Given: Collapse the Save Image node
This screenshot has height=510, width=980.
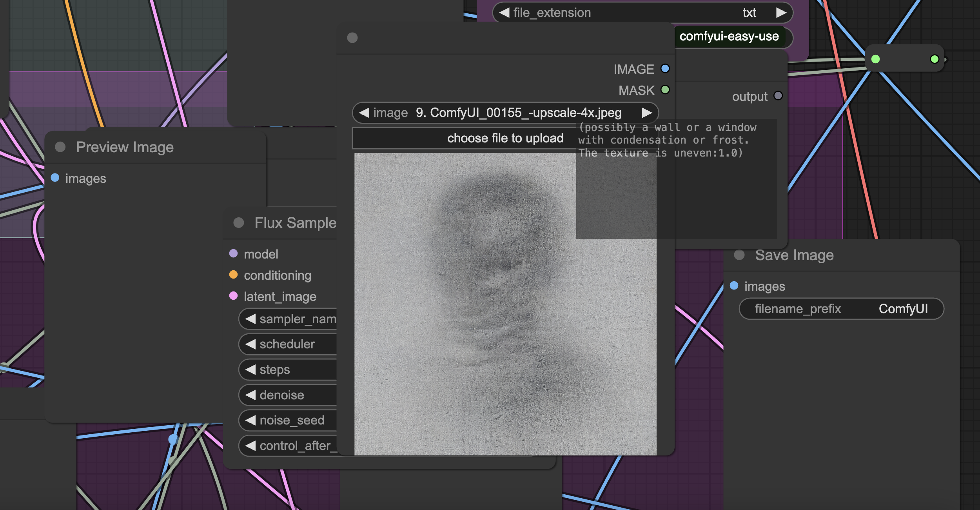Looking at the screenshot, I should pyautogui.click(x=739, y=255).
